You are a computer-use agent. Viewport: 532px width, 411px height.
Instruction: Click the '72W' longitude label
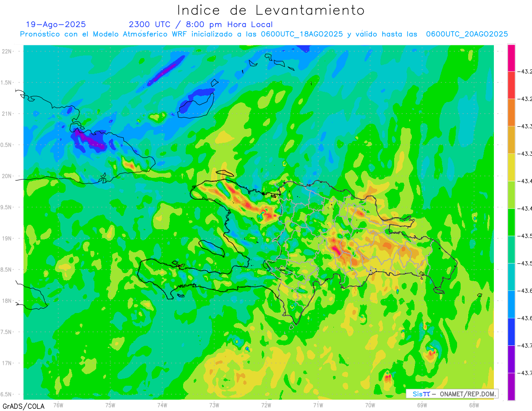(266, 405)
